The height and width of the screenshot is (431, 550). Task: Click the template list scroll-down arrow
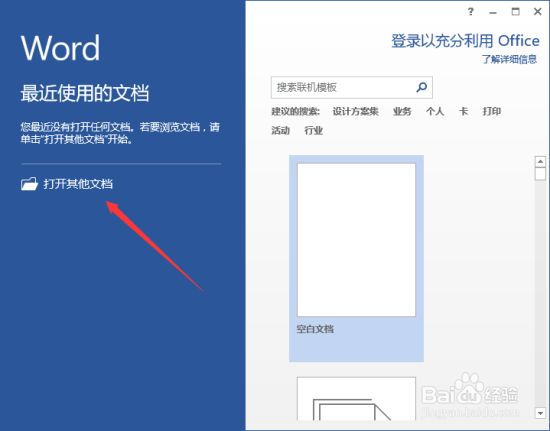[540, 413]
